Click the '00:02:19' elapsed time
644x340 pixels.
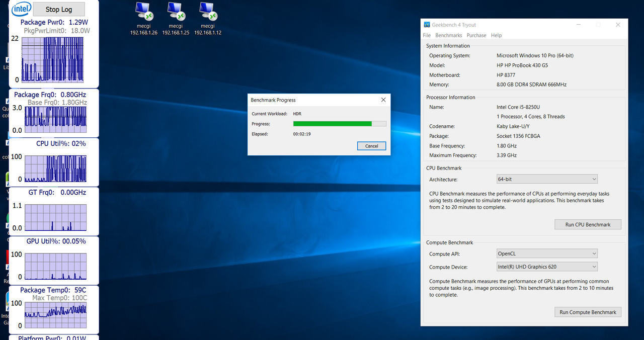click(x=302, y=134)
